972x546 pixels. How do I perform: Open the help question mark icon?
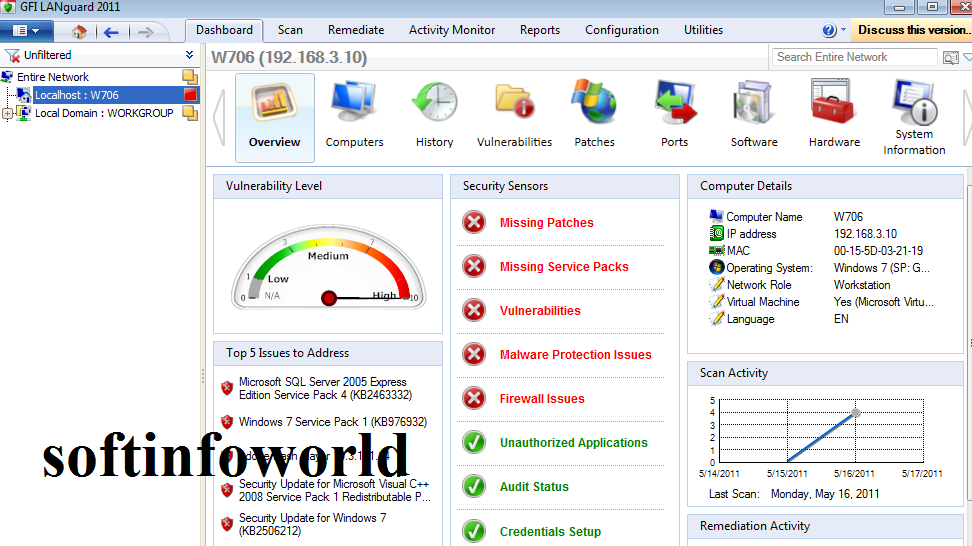829,30
